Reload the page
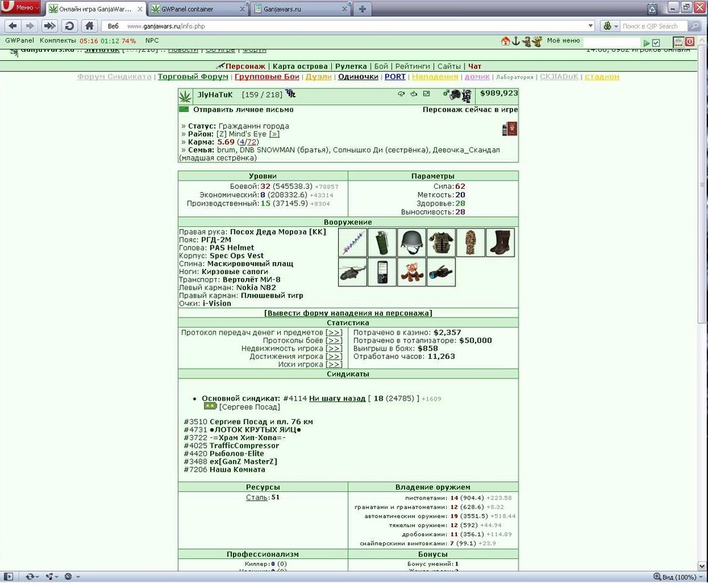This screenshot has width=708, height=588. click(69, 26)
